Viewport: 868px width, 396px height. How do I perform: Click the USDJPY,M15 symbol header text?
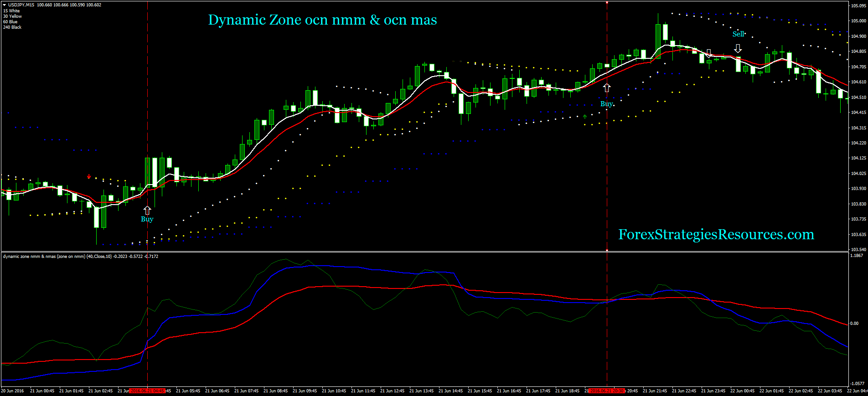(x=21, y=5)
